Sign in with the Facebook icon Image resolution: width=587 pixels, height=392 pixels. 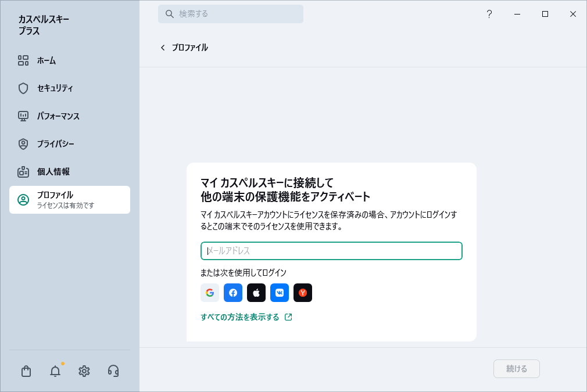233,293
